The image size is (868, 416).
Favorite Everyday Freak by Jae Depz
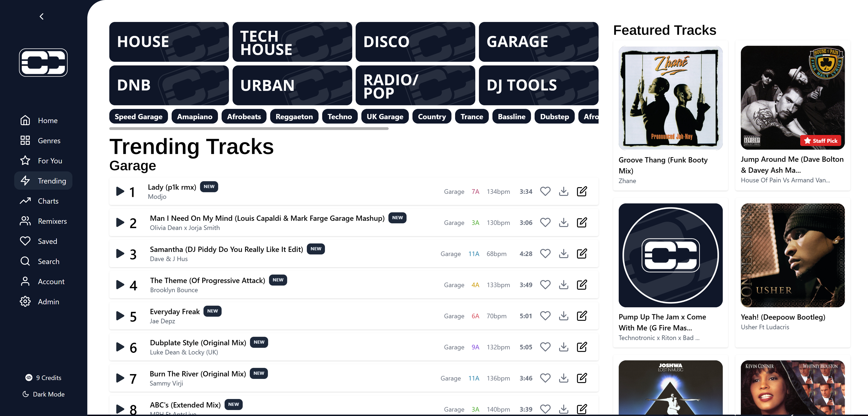click(x=545, y=316)
